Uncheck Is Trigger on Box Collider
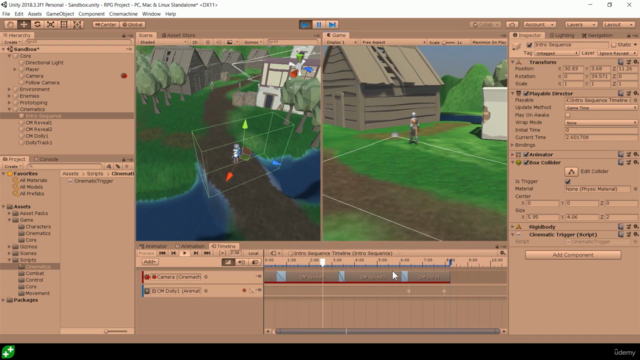The width and height of the screenshot is (640, 360). 568,181
